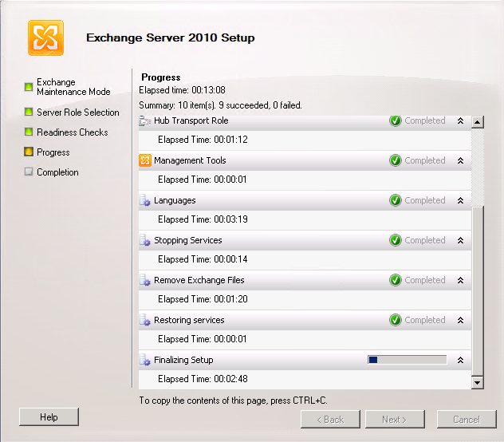
Task: Click the Next button
Action: [x=395, y=419]
